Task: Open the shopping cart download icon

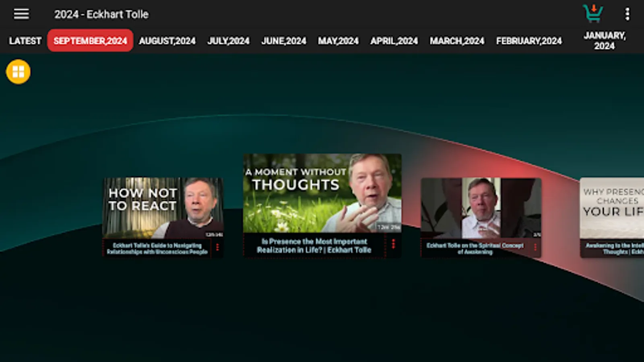Action: click(593, 13)
